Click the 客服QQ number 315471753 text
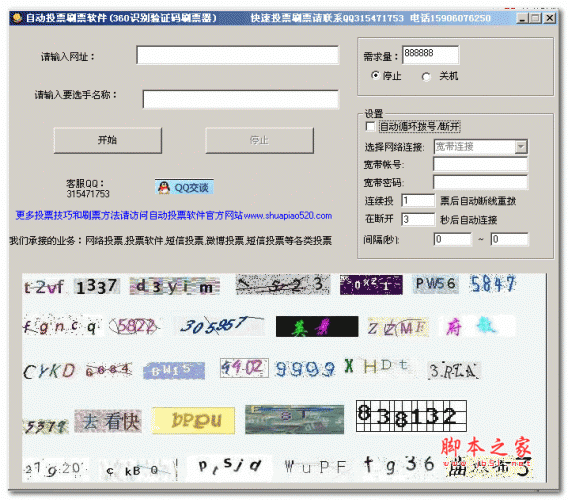 (88, 194)
